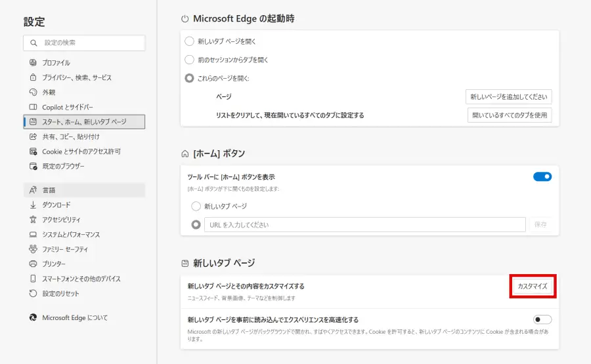Select これらのページを開く radio option

[x=189, y=78]
